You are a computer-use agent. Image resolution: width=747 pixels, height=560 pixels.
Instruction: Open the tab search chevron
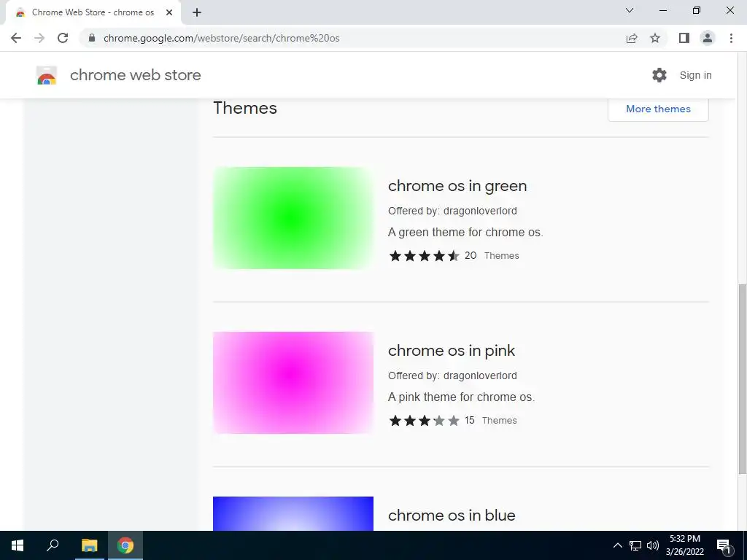pos(630,10)
